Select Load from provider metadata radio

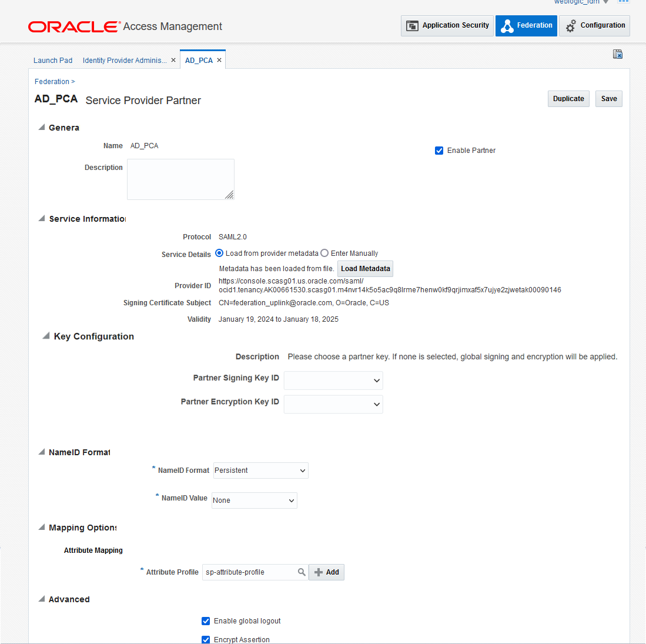[x=220, y=253]
